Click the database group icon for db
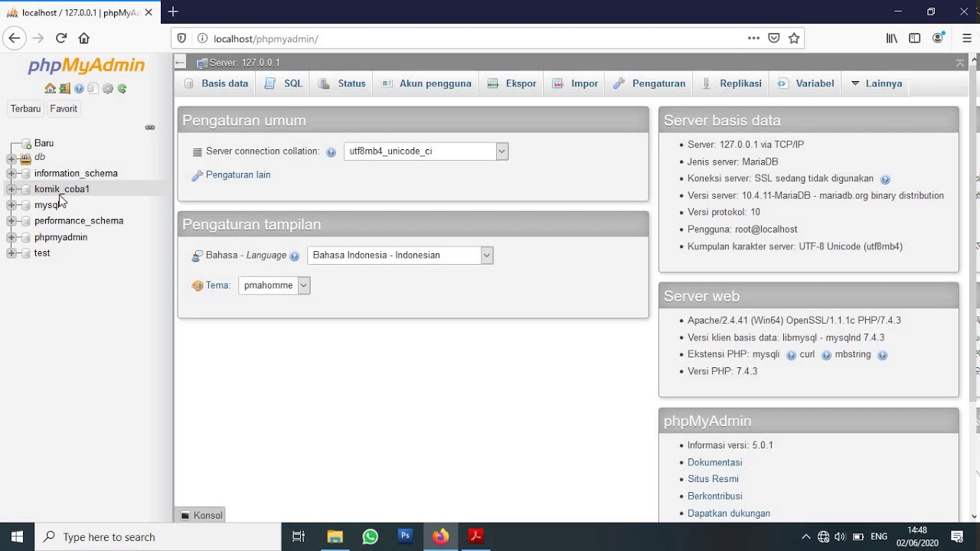Screen dimensions: 980x551 coord(26,158)
